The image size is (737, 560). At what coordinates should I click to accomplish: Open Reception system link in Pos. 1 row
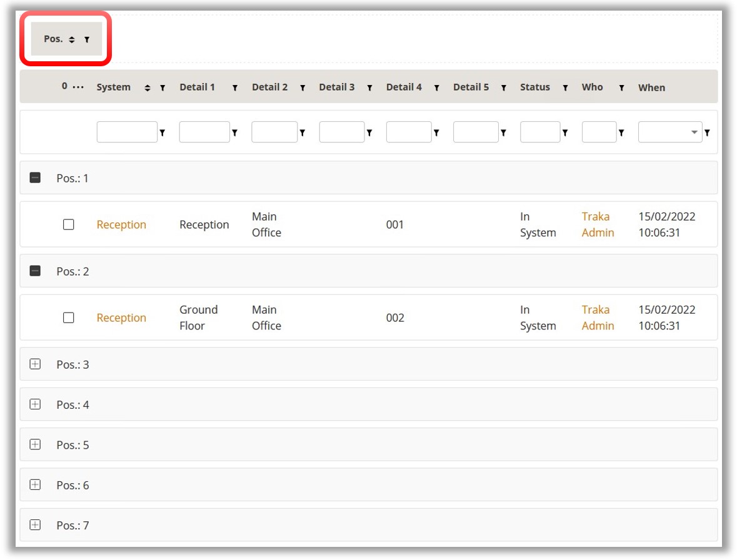(121, 224)
